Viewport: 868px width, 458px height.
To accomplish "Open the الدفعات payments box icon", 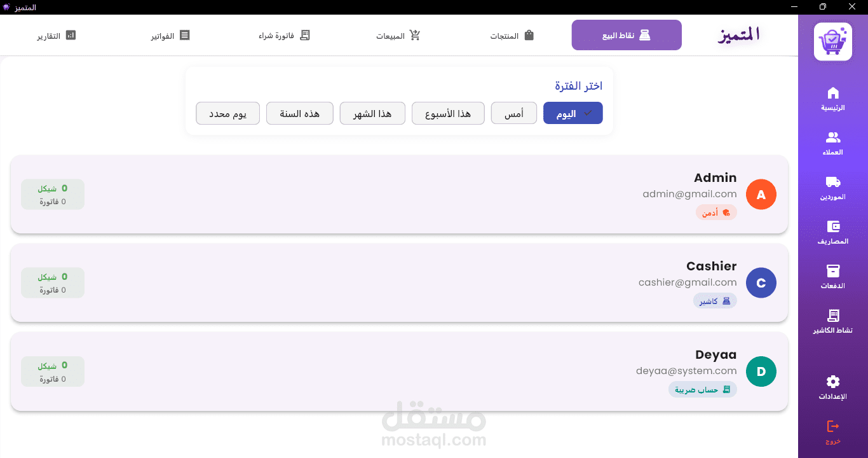I will [x=833, y=271].
